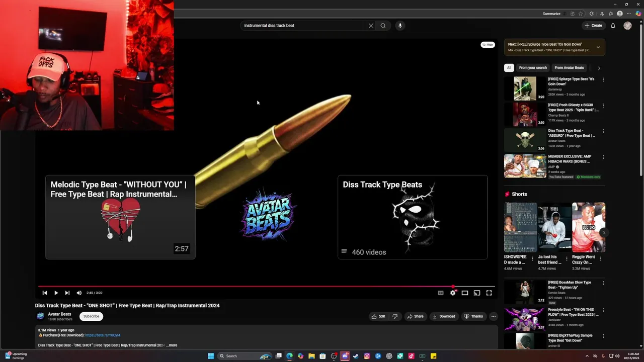Show more filter chips arrow

(599, 68)
